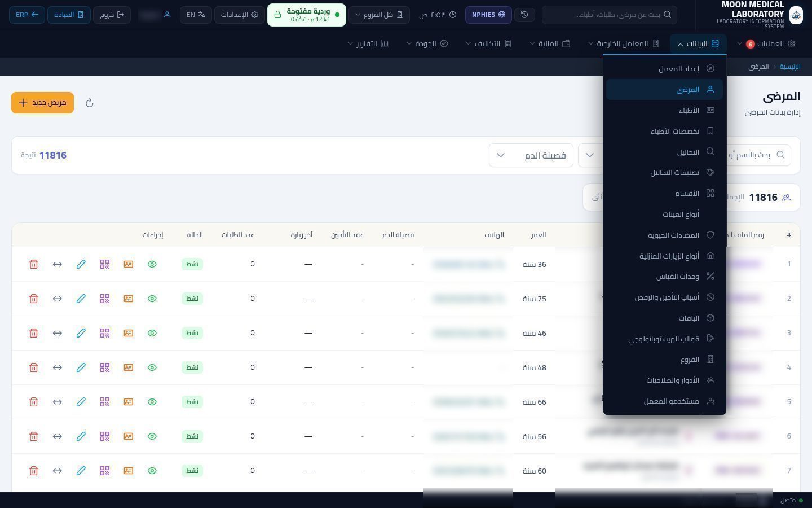
Task: Click the وردية مفتوحة shift status button
Action: (x=306, y=15)
